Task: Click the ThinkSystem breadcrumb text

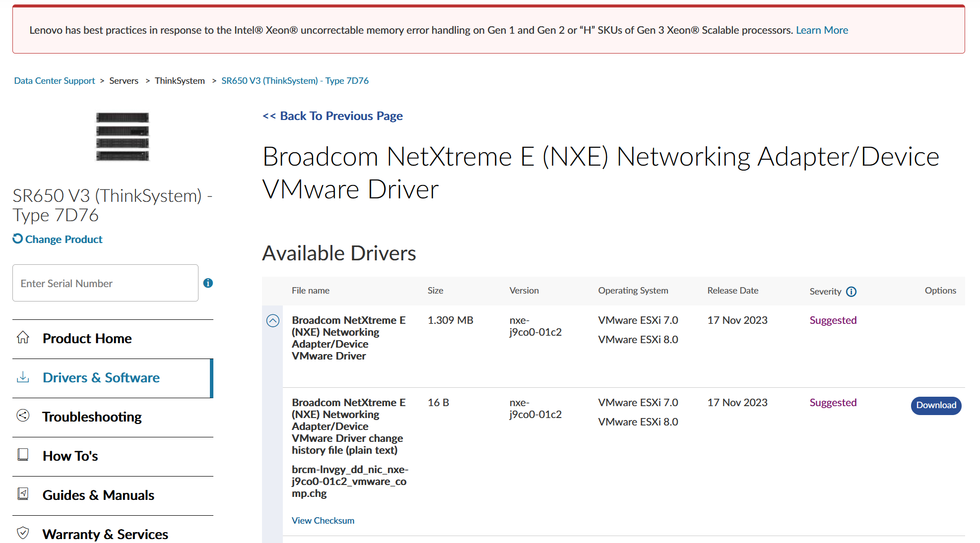Action: (180, 81)
